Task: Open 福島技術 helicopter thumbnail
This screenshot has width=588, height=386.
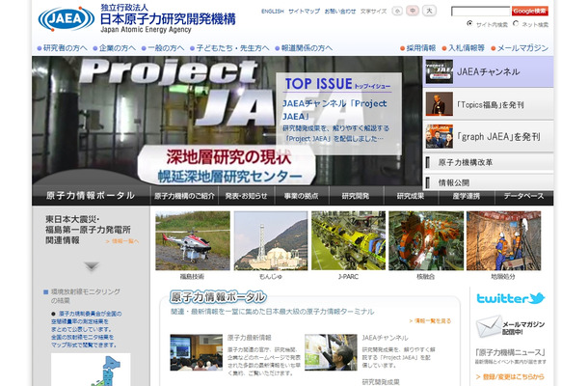Action: click(x=193, y=240)
